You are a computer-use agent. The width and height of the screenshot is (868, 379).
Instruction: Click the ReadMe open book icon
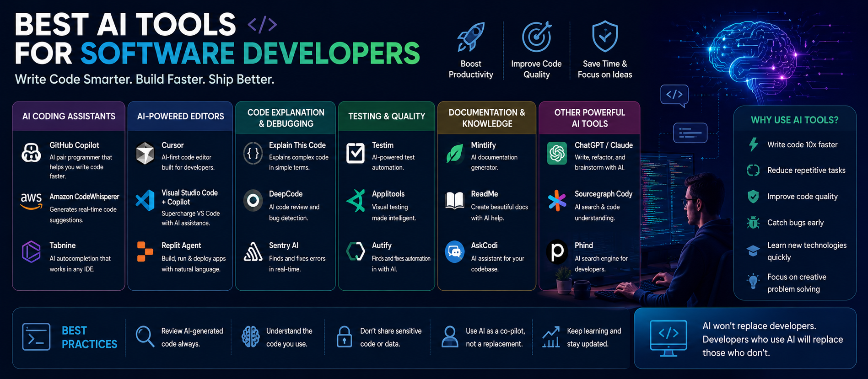click(455, 201)
